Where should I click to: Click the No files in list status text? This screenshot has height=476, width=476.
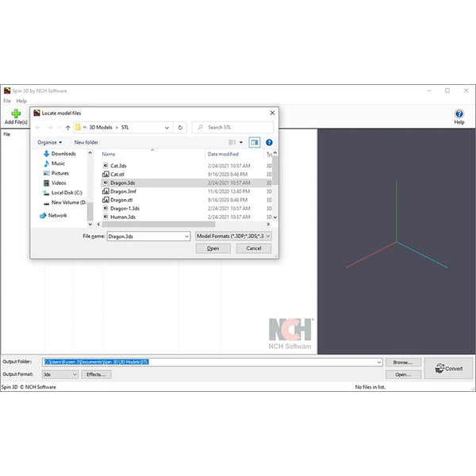pyautogui.click(x=370, y=387)
